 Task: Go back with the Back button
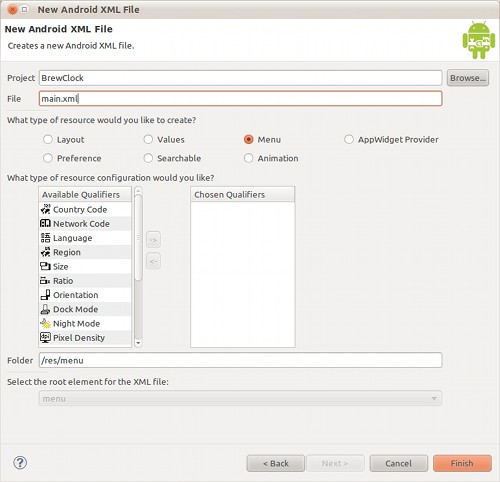[276, 463]
